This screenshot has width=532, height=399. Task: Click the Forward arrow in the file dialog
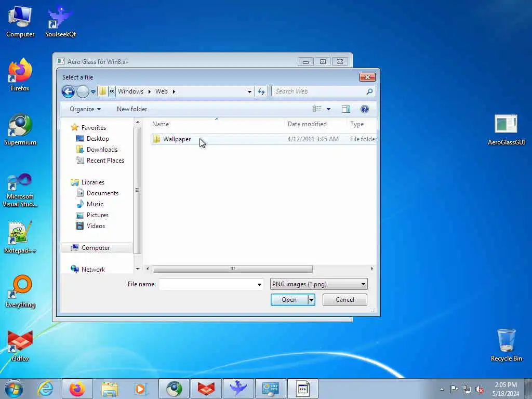point(83,91)
